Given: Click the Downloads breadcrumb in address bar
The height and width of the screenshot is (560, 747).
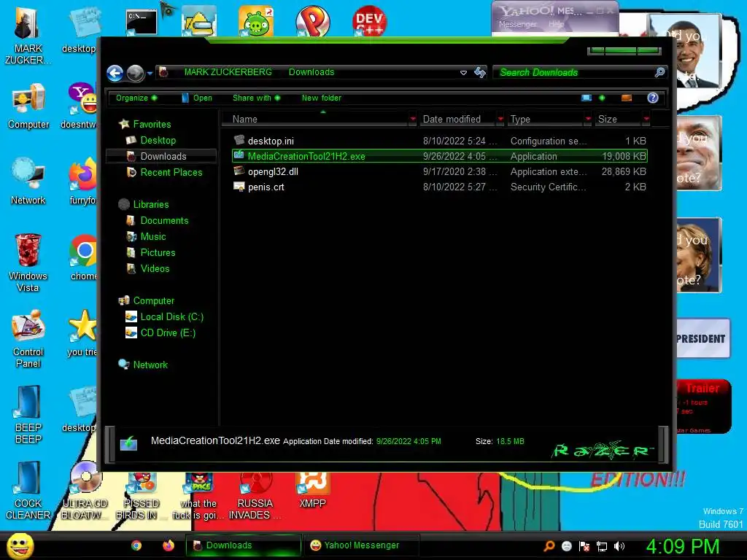Looking at the screenshot, I should [311, 72].
